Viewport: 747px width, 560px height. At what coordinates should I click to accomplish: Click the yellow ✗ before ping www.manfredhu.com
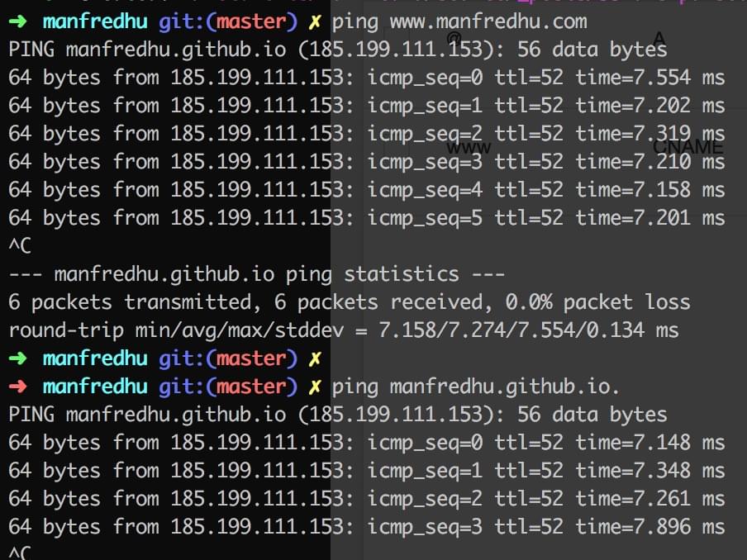tap(315, 22)
